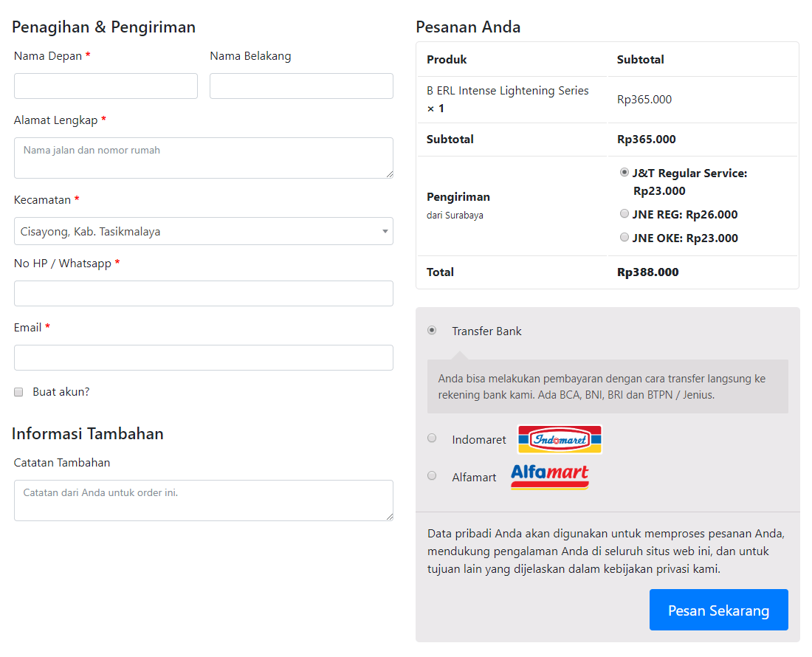Viewport: 812px width, 657px height.
Task: Select Transfer Bank payment method
Action: click(x=432, y=330)
